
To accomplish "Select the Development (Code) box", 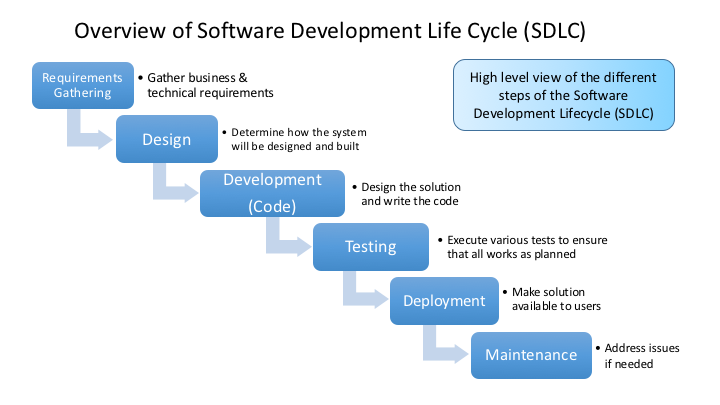I will pos(259,193).
